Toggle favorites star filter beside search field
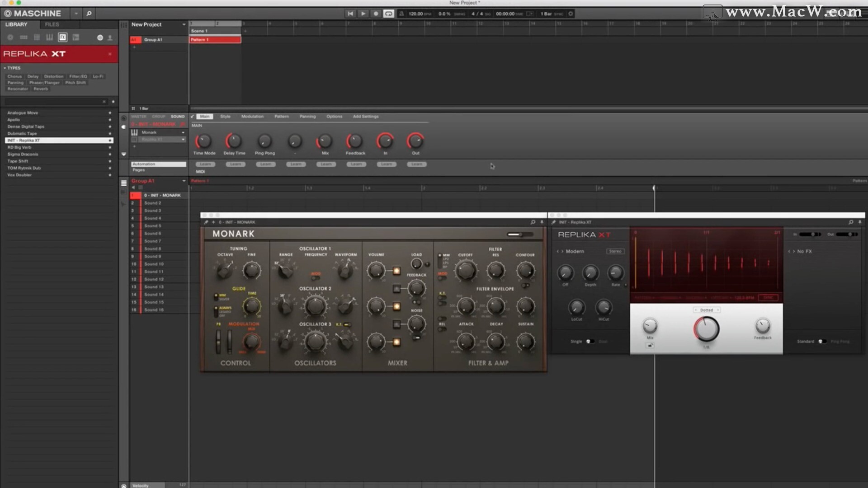 (x=113, y=102)
